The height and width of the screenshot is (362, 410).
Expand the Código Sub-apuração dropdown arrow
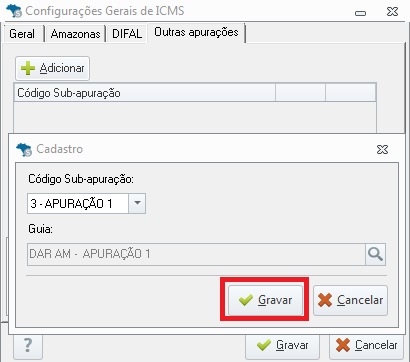pyautogui.click(x=137, y=204)
